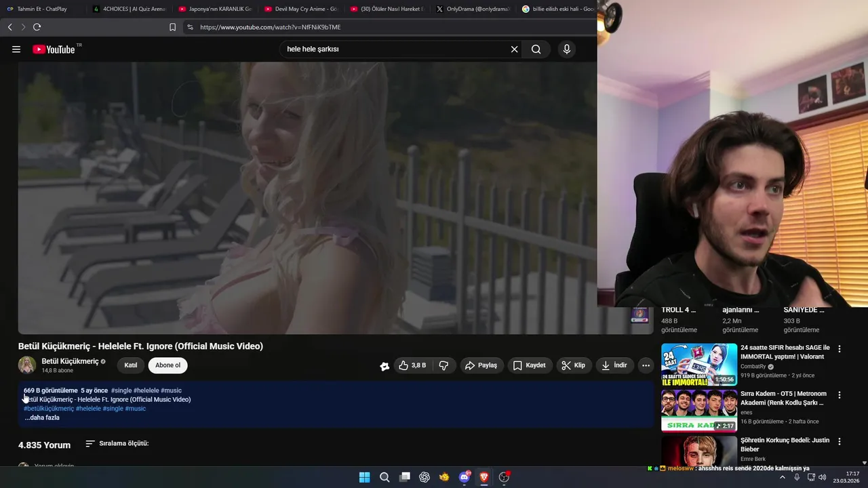Screen dimensions: 868x488
Task: Click the address bar URL
Action: point(271,27)
